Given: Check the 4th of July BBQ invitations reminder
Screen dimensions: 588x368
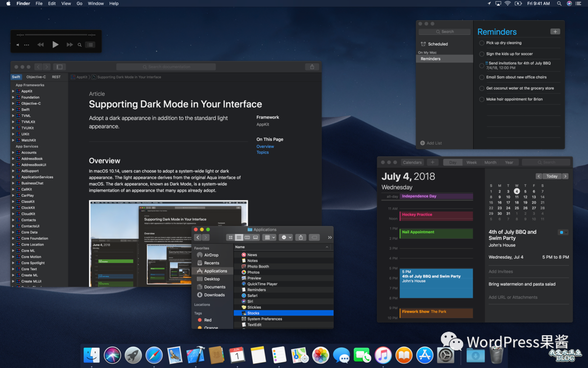Looking at the screenshot, I should pyautogui.click(x=482, y=65).
